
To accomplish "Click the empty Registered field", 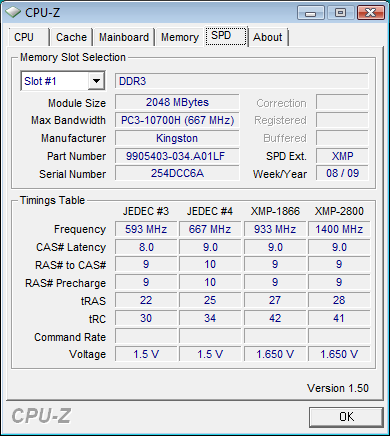I will tap(342, 120).
